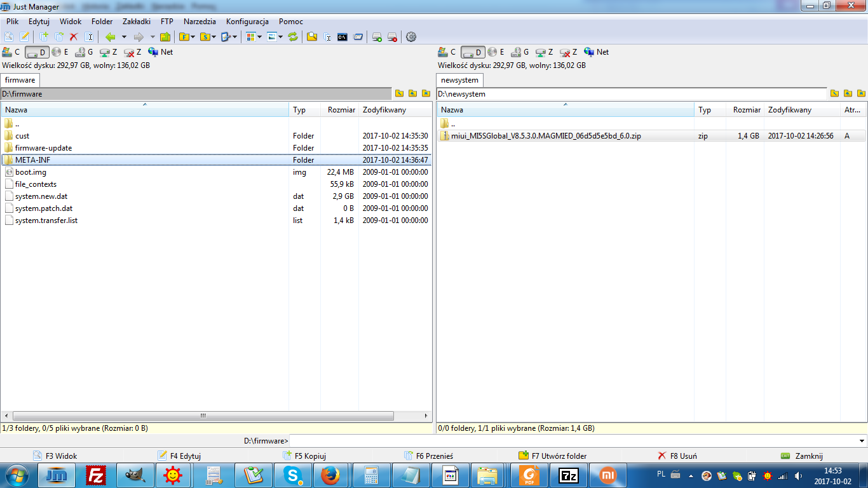Image resolution: width=868 pixels, height=488 pixels.
Task: Launch the command prompt toolbar icon
Action: pyautogui.click(x=342, y=37)
